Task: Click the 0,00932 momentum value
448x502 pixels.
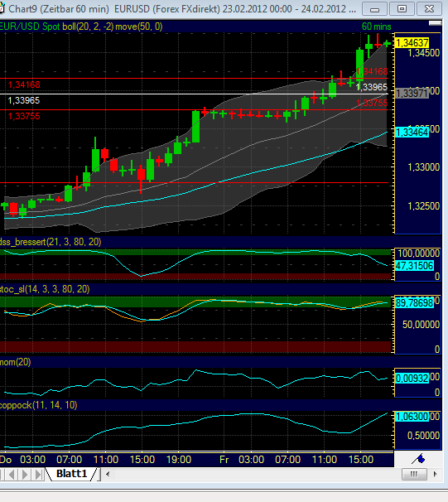Action: (412, 378)
